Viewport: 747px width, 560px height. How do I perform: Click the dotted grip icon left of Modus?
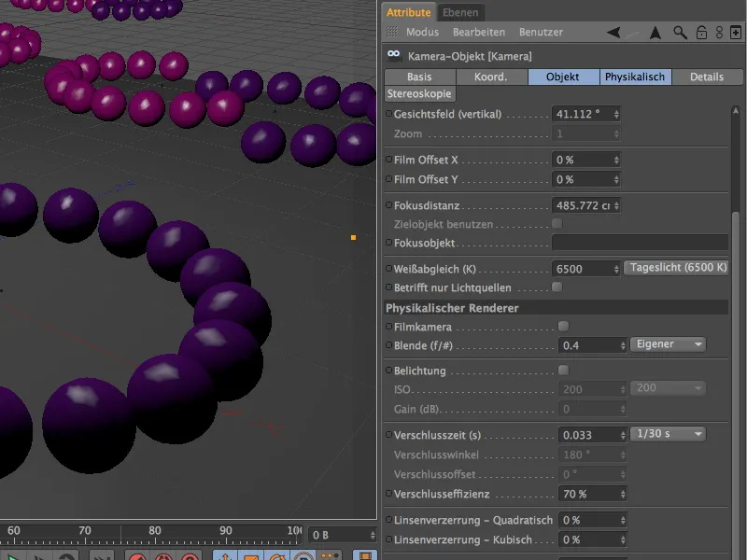click(x=392, y=32)
